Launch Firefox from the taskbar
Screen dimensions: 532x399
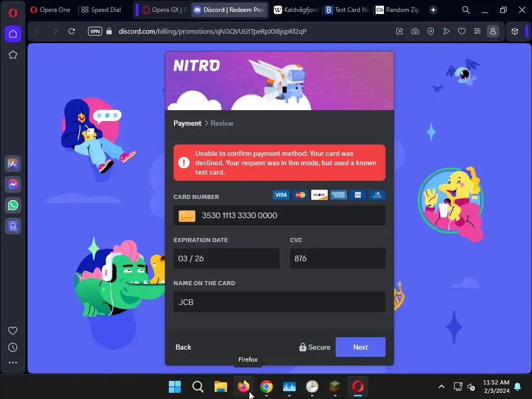click(244, 387)
